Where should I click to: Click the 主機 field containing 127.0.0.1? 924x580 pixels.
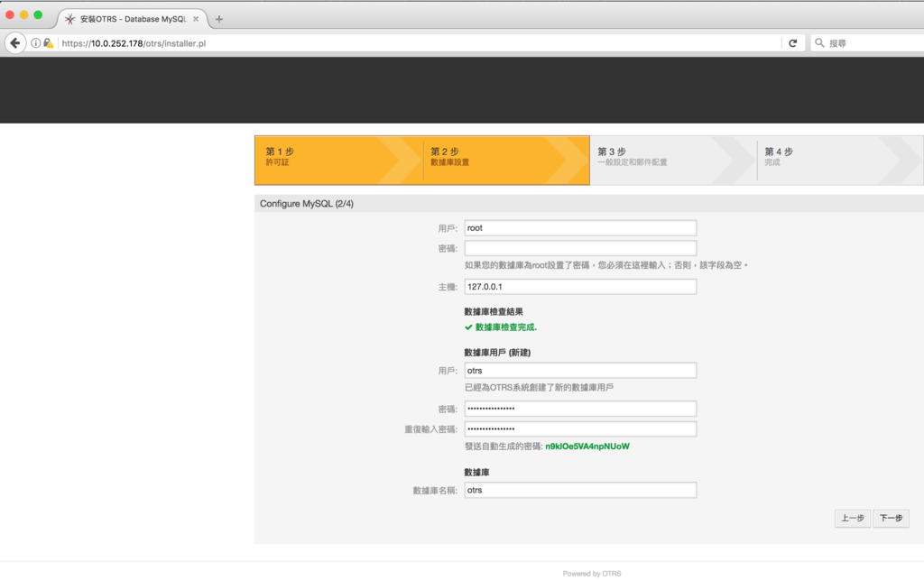click(580, 287)
